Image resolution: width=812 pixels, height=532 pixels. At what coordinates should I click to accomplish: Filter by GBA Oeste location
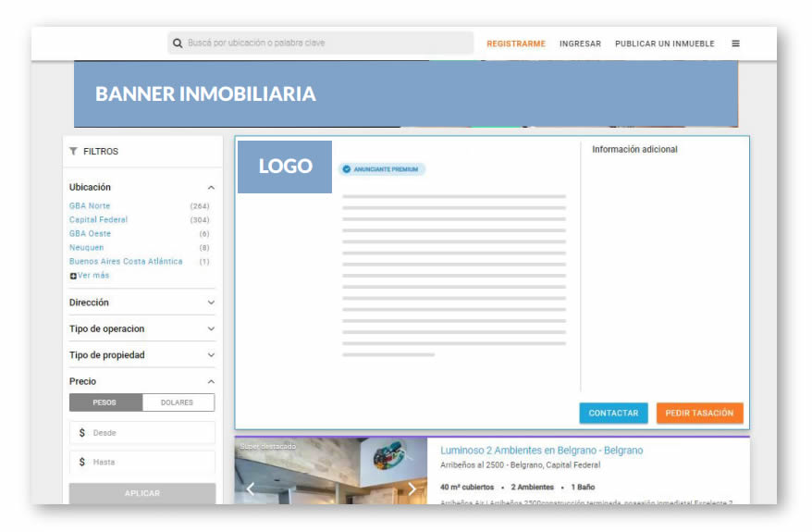click(90, 234)
